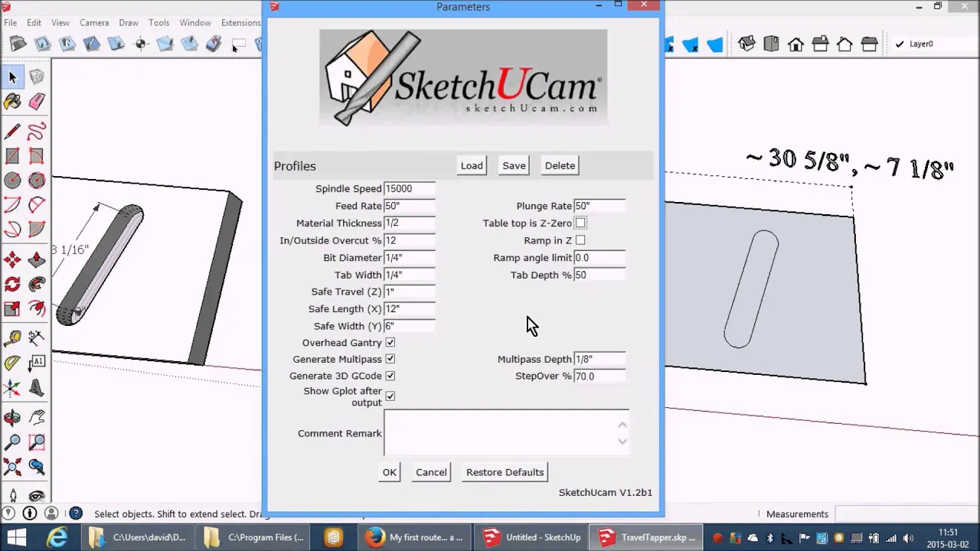Image resolution: width=980 pixels, height=551 pixels.
Task: Activate the Move tool
Action: tap(12, 259)
